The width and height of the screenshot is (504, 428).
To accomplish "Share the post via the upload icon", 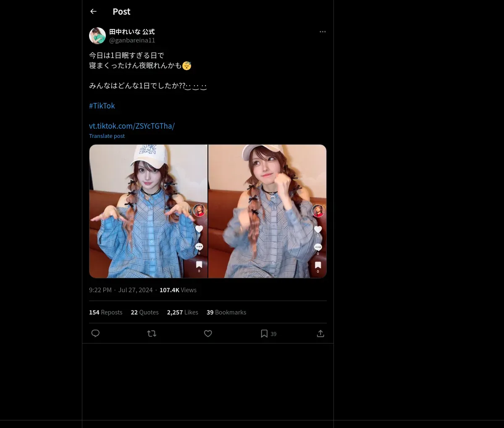I will coord(320,333).
